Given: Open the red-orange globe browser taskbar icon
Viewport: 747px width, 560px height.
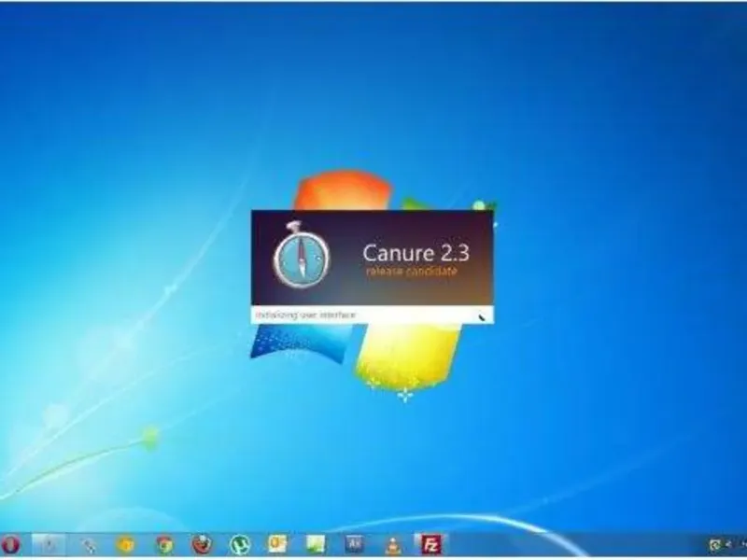Looking at the screenshot, I should click(x=202, y=544).
